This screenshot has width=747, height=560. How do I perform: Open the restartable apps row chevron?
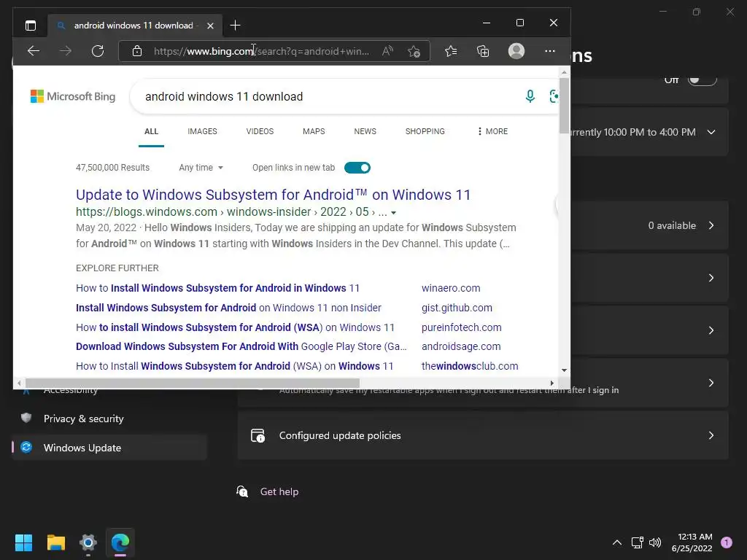pyautogui.click(x=711, y=383)
